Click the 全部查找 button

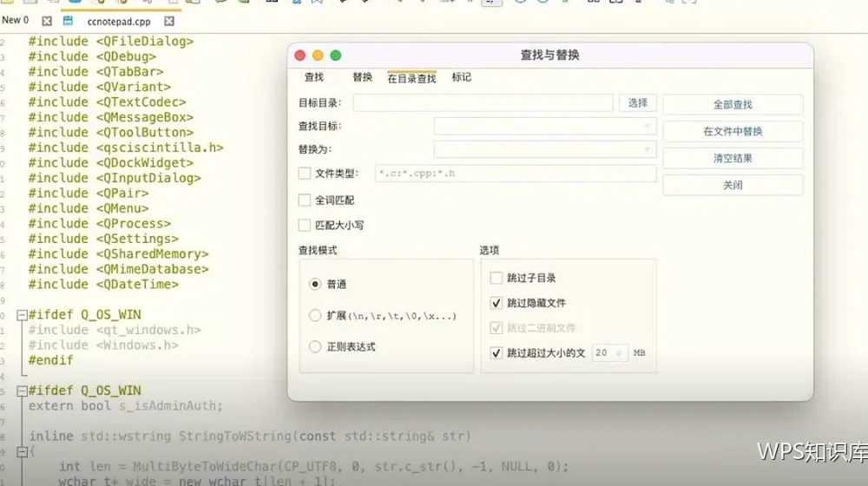733,105
